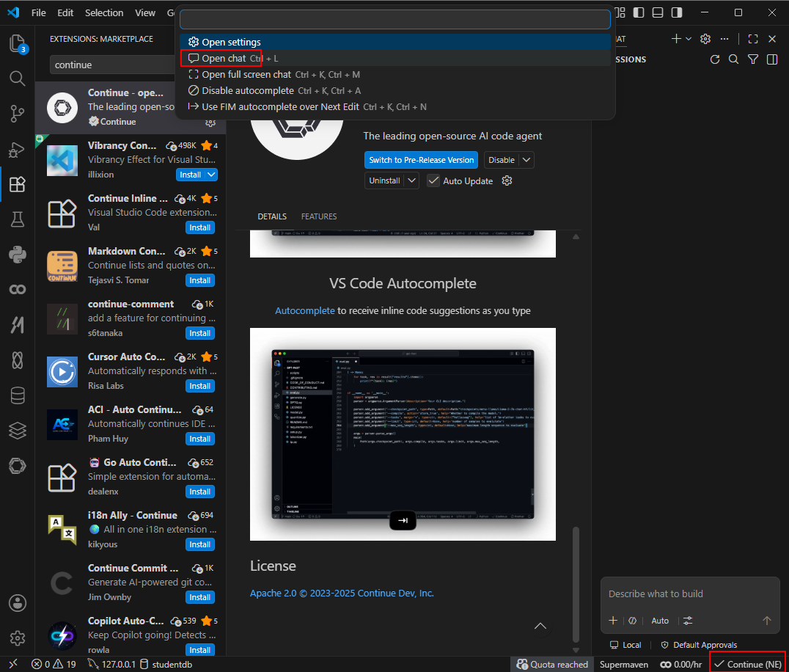Image resolution: width=789 pixels, height=672 pixels.
Task: Toggle the primary side bar layout button
Action: point(639,12)
